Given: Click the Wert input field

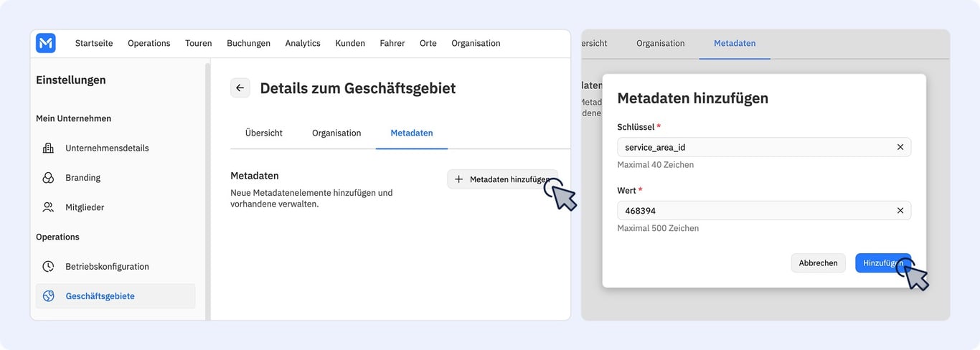Looking at the screenshot, I should pos(764,211).
